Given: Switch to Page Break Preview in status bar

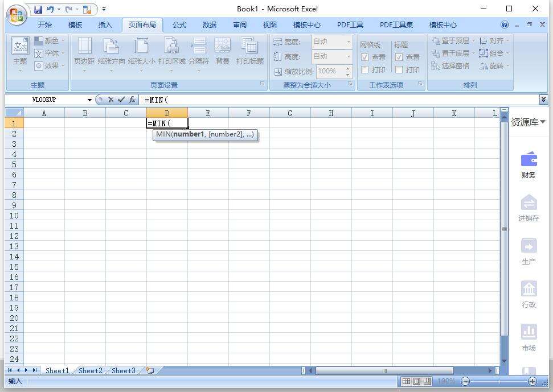Looking at the screenshot, I should click(x=427, y=381).
